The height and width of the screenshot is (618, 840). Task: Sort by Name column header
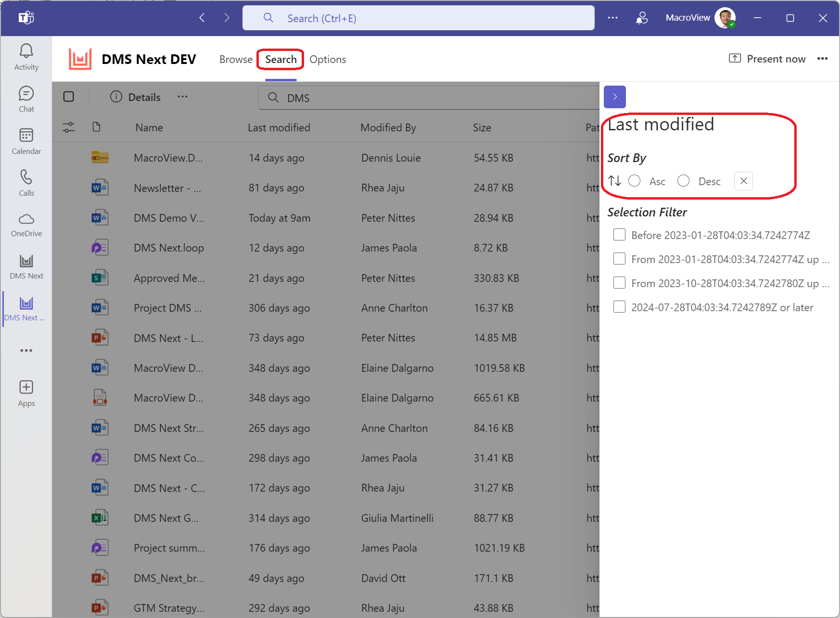(x=149, y=127)
